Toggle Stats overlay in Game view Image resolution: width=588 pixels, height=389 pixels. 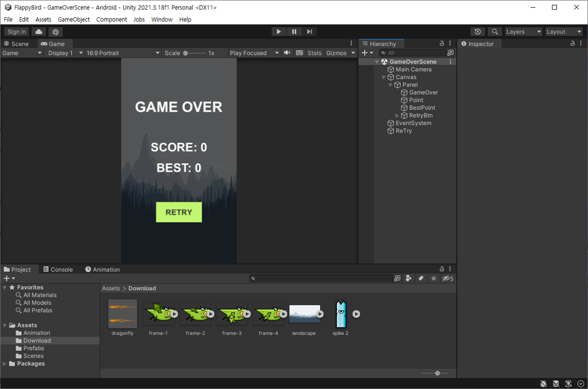point(314,53)
